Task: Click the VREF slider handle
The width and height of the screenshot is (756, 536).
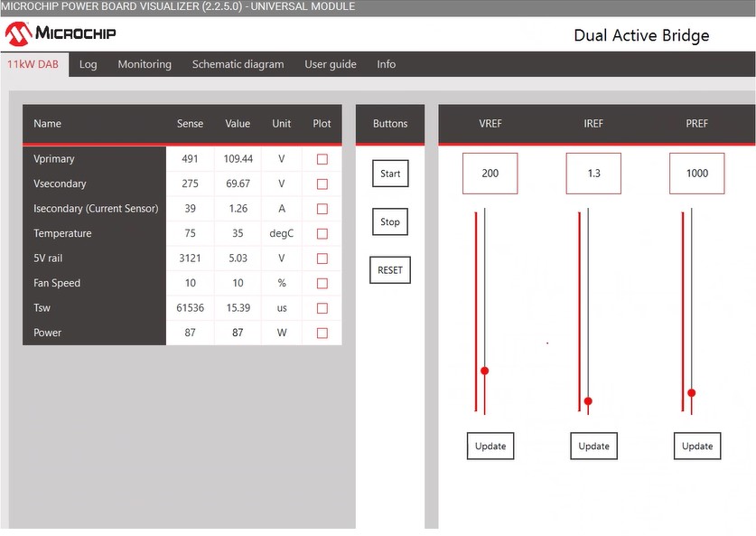Action: pos(484,371)
